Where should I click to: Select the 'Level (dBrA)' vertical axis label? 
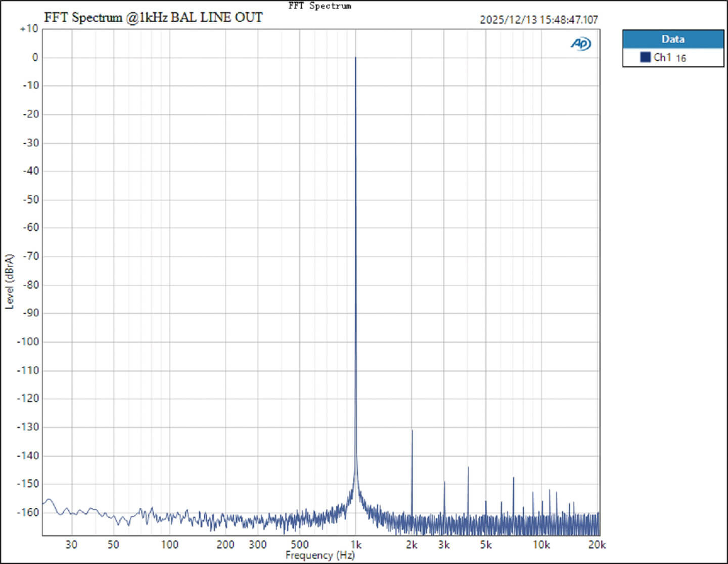[10, 281]
